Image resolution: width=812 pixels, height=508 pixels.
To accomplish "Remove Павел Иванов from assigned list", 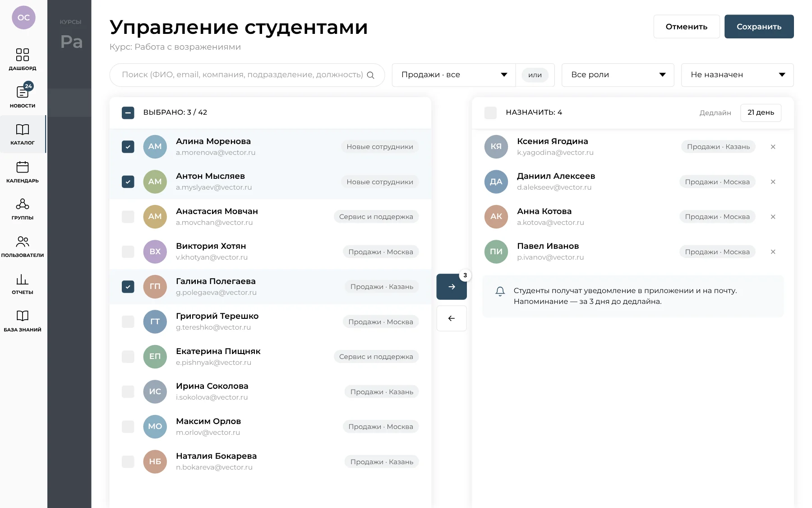I will click(x=773, y=252).
